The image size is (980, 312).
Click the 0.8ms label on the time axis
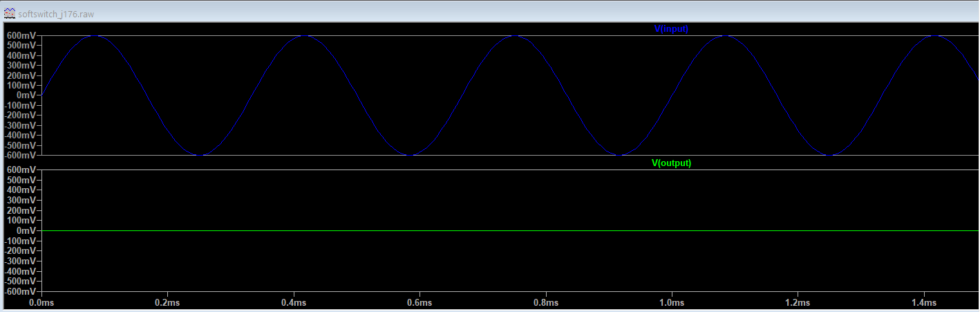pos(545,303)
